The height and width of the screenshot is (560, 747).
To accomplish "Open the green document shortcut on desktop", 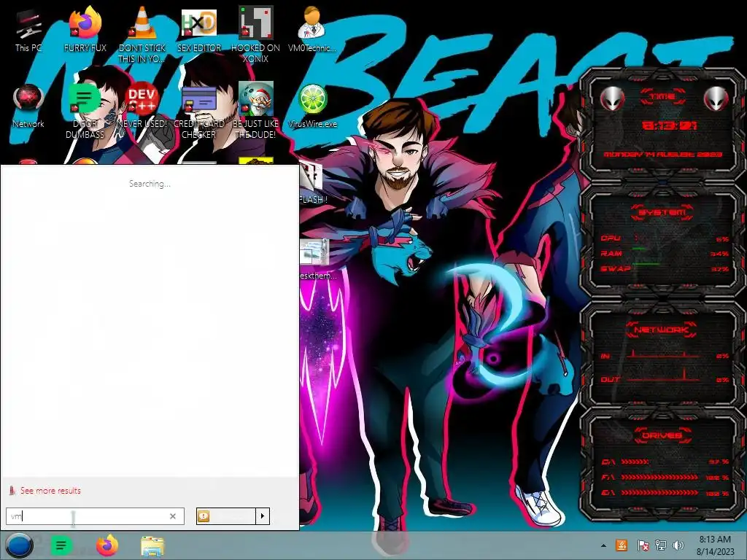I will [85, 111].
